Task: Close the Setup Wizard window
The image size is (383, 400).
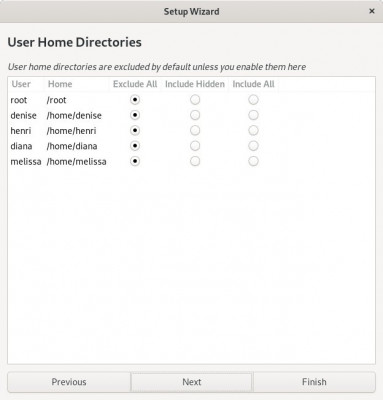Action: (372, 11)
